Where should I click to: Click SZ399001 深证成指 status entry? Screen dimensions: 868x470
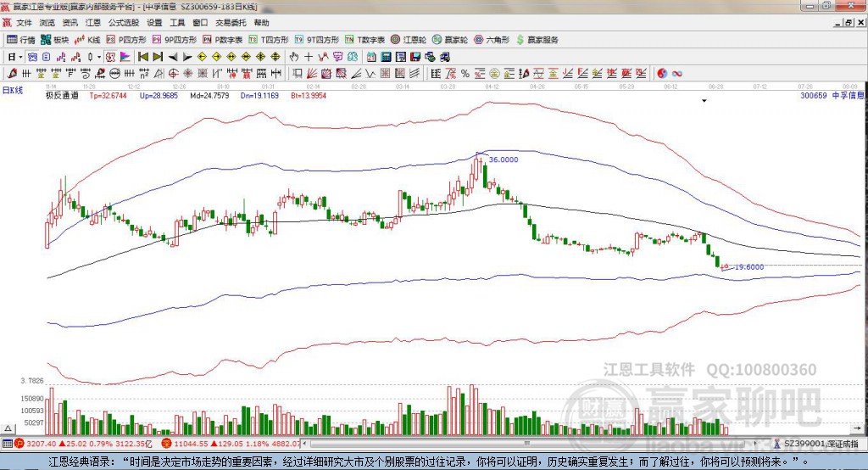point(817,444)
